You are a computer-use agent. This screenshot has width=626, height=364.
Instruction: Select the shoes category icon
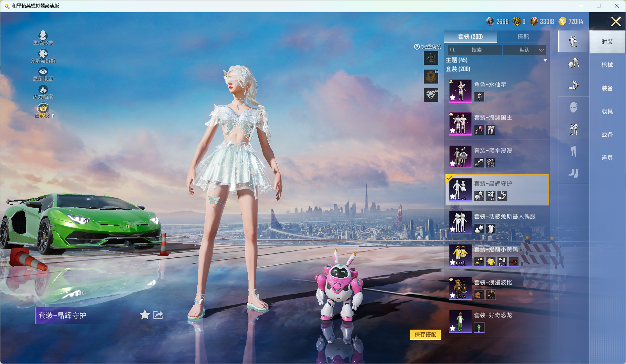click(574, 173)
